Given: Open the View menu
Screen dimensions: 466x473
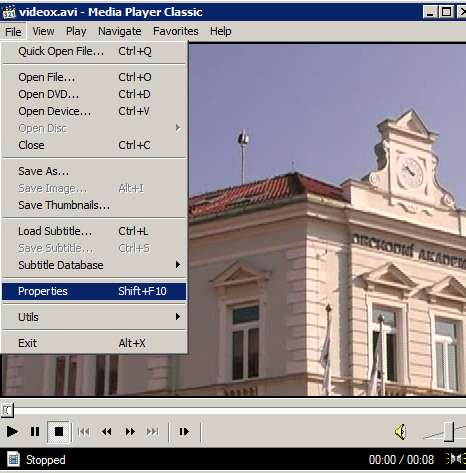Looking at the screenshot, I should pos(43,31).
